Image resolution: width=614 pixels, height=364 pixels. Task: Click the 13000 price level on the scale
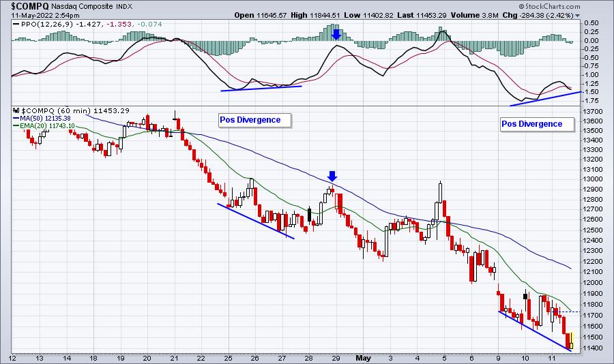(593, 179)
